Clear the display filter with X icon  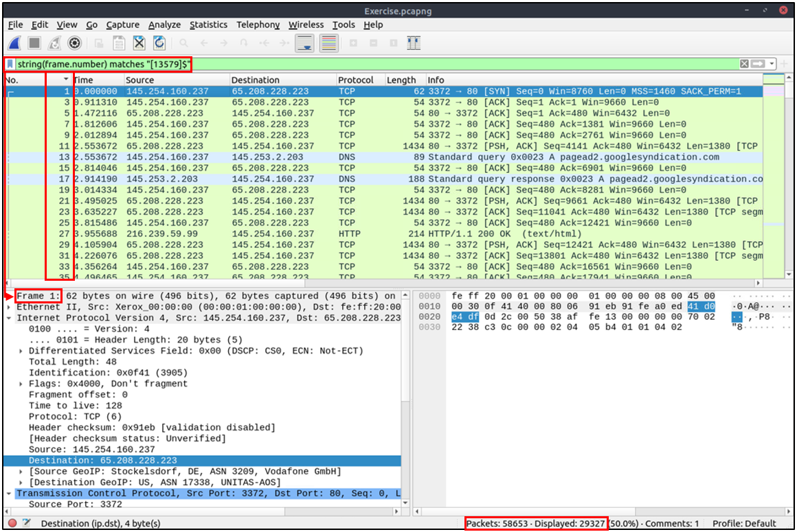pos(744,64)
